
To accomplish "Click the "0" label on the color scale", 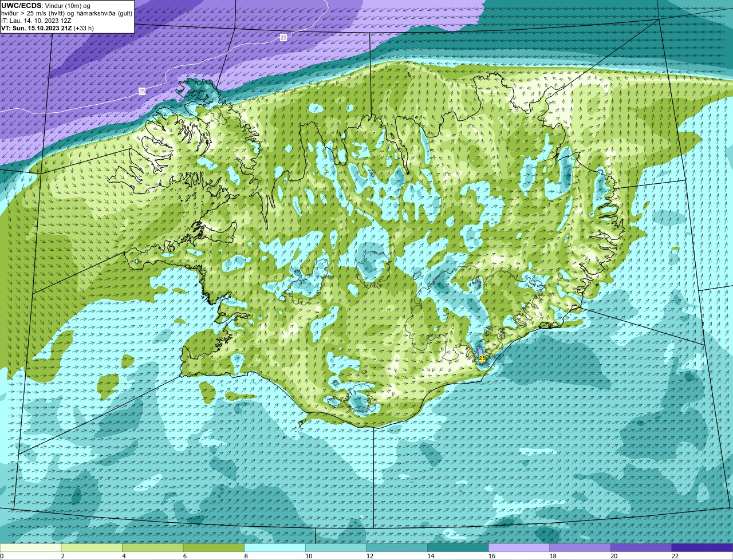I will (2, 556).
